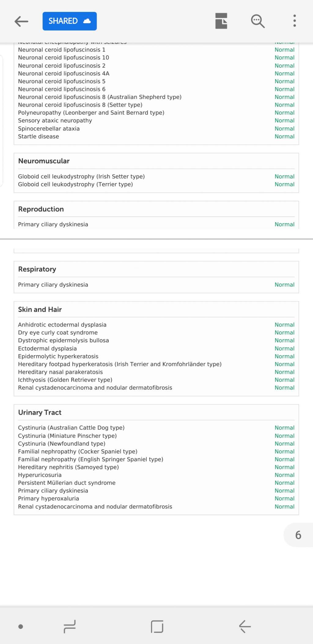Tap the Respiratory section heading

37,269
